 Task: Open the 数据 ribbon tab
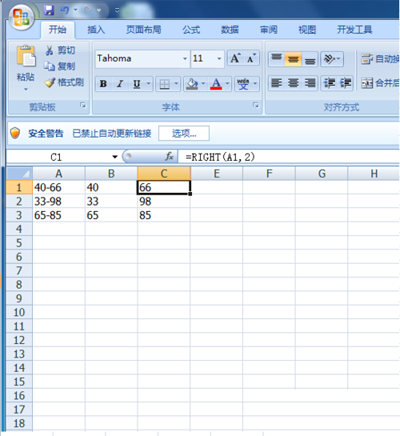tap(230, 30)
